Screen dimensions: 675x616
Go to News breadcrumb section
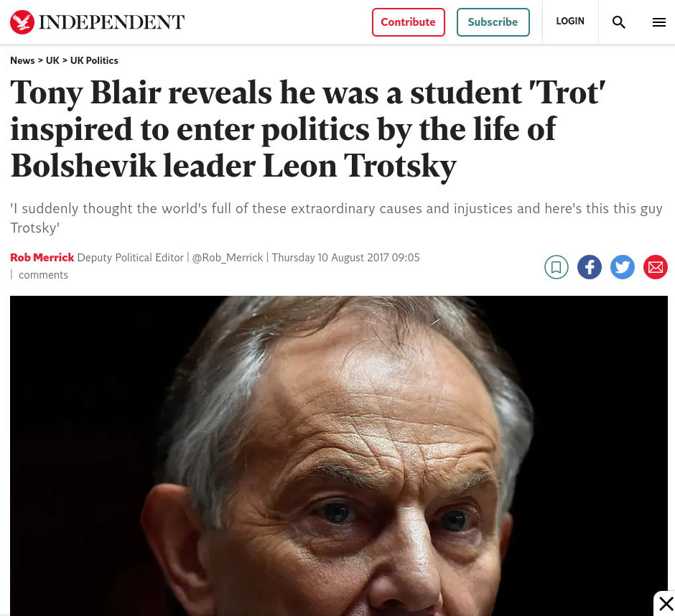pos(22,60)
